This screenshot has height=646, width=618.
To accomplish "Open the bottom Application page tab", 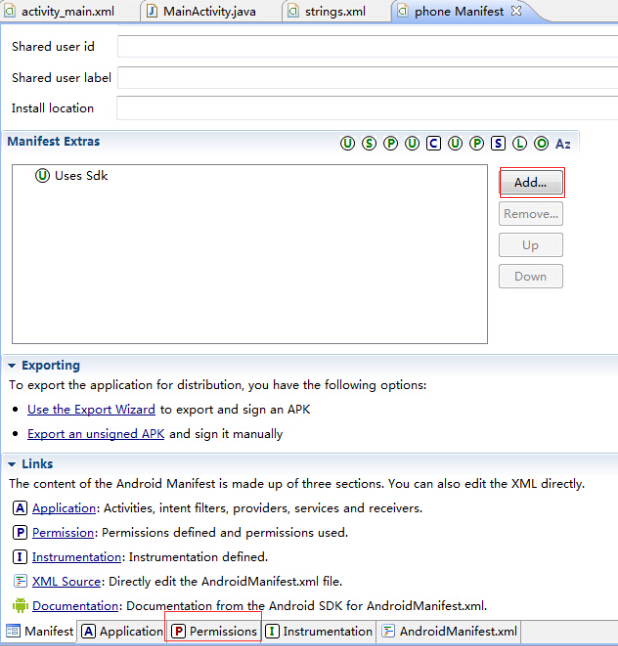I will [122, 631].
